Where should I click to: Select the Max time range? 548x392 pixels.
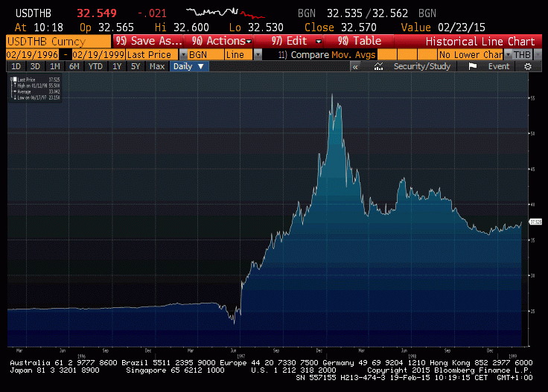[x=157, y=66]
